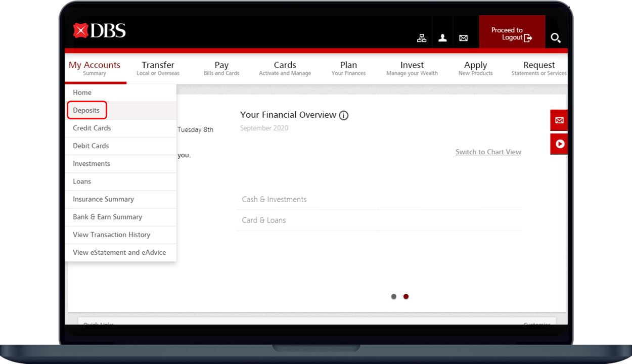Open the sitemap icon in header
632x364 pixels.
click(x=422, y=38)
